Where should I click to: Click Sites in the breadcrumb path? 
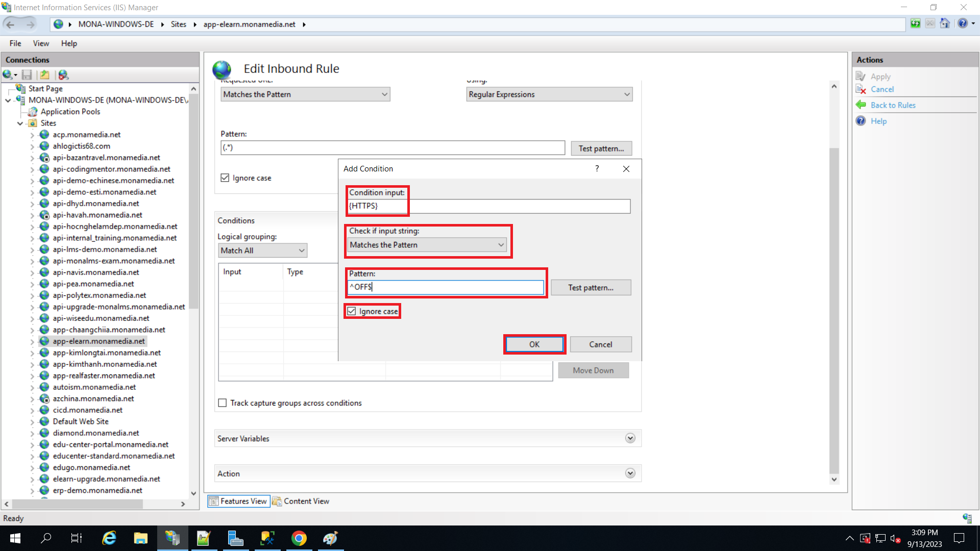(179, 24)
